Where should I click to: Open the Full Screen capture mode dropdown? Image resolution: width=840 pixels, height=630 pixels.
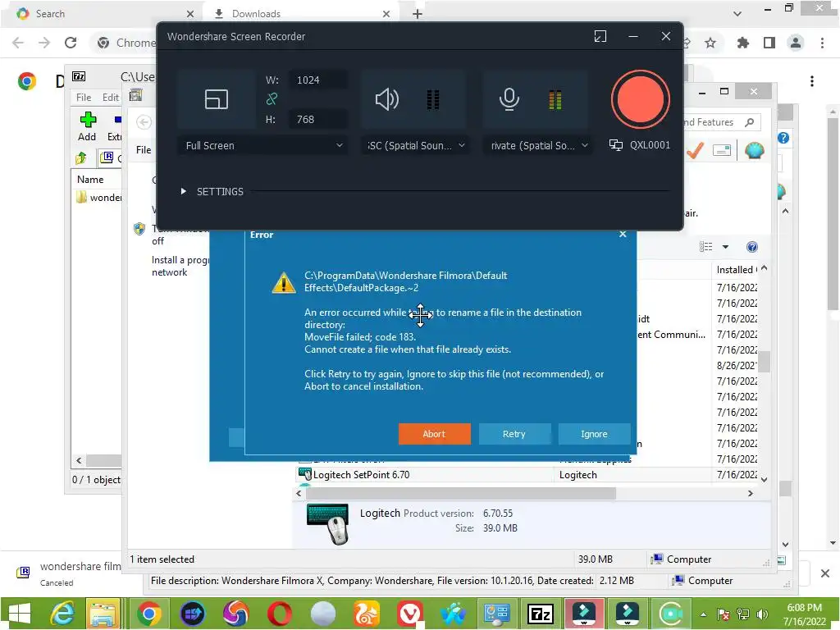[263, 146]
